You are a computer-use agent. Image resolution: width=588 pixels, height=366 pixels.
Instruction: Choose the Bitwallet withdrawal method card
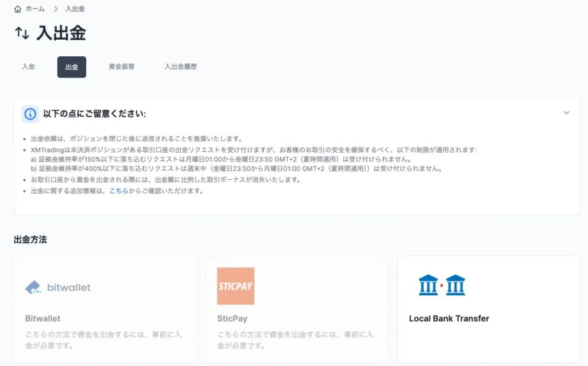click(x=106, y=309)
